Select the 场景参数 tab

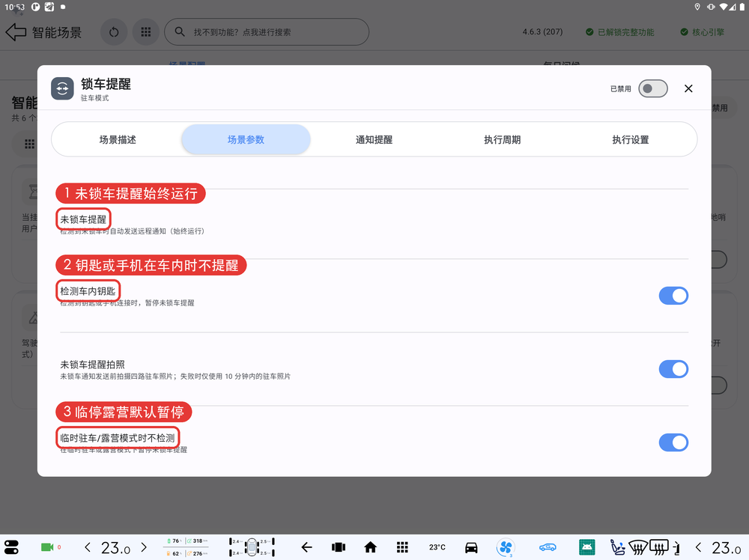tap(246, 139)
